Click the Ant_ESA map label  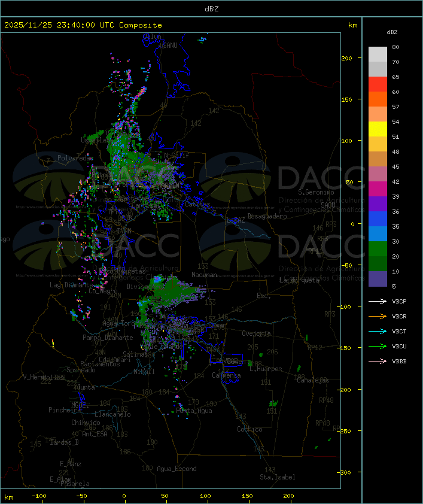(95, 434)
